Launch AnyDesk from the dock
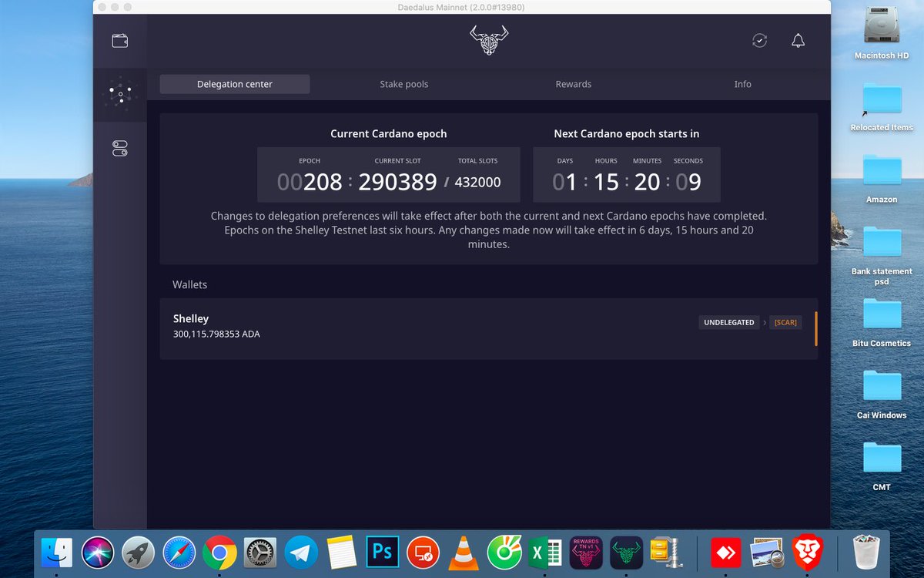This screenshot has height=578, width=924. [726, 553]
